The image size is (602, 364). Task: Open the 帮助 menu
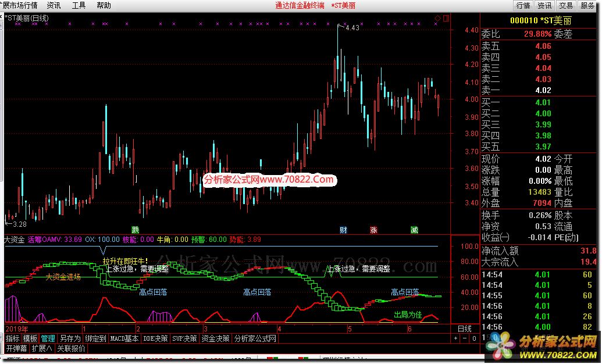pos(104,5)
